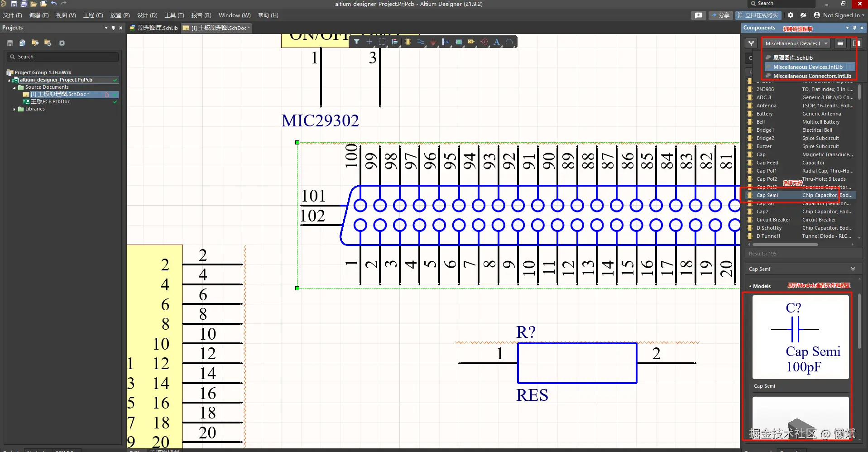Collapse the altium_designer_Project.PrjPcb tree node
Viewport: 868px width, 452px height.
(9, 80)
